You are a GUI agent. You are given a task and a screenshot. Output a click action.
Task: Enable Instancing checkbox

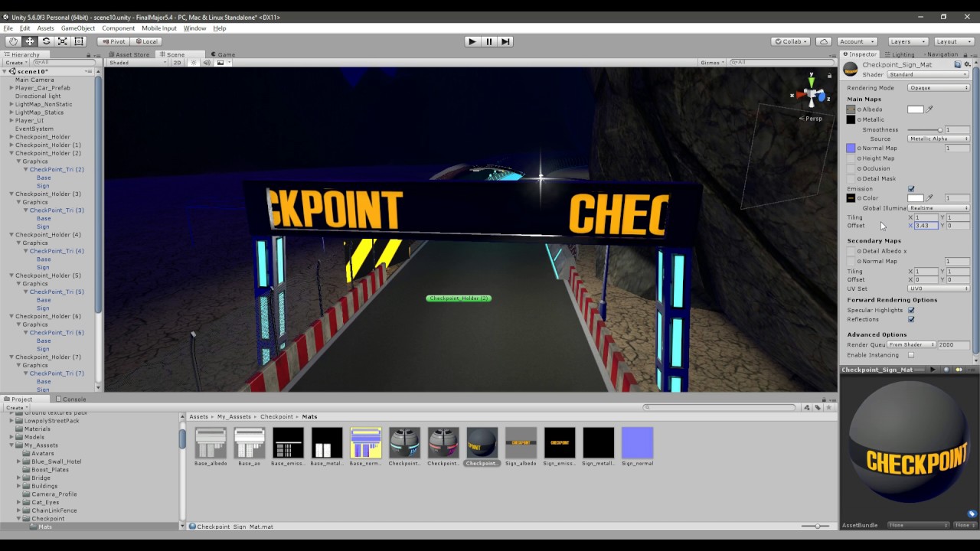911,355
